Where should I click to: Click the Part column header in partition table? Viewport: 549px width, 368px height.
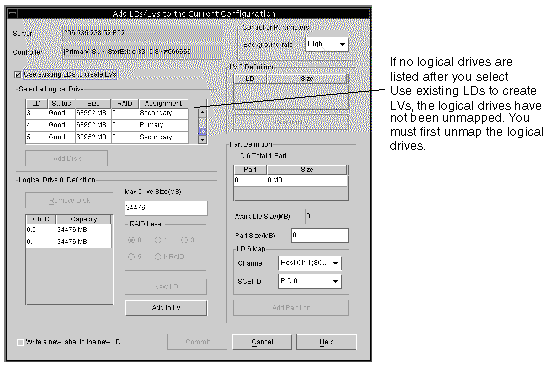[250, 170]
